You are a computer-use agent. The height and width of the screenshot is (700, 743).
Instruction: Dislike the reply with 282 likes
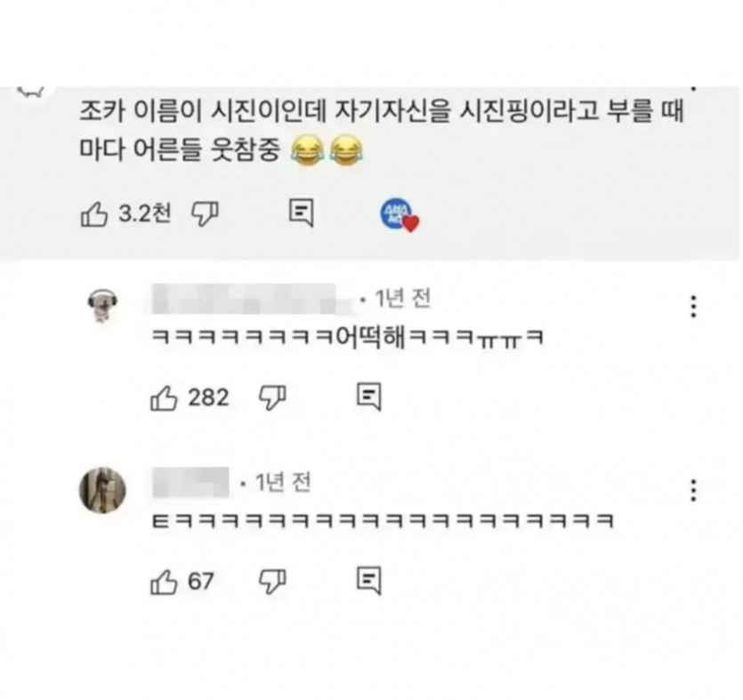pos(272,397)
